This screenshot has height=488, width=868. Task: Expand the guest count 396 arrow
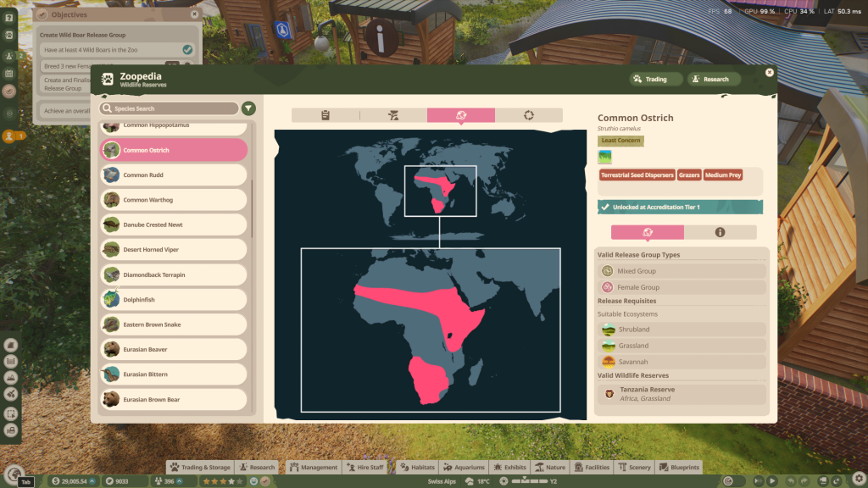pyautogui.click(x=180, y=481)
